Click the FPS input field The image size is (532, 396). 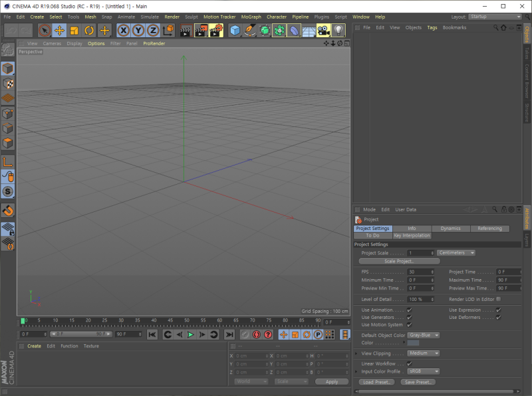[420, 272]
